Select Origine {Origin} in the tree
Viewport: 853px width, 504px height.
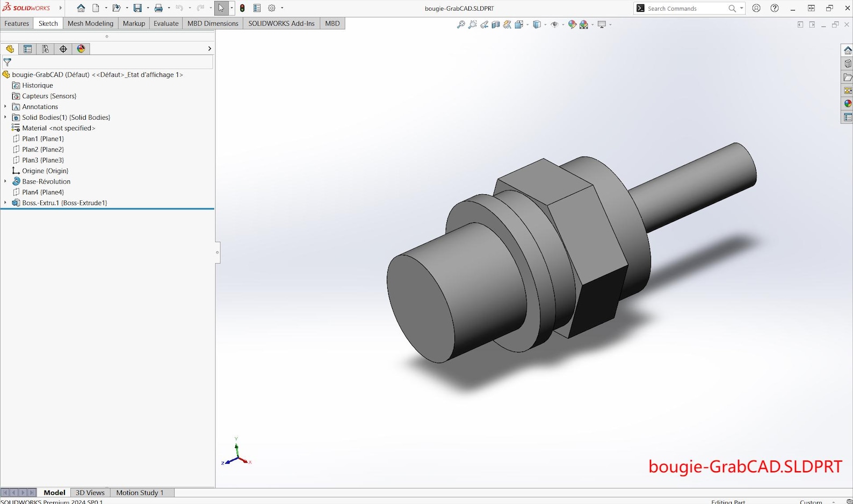(45, 171)
